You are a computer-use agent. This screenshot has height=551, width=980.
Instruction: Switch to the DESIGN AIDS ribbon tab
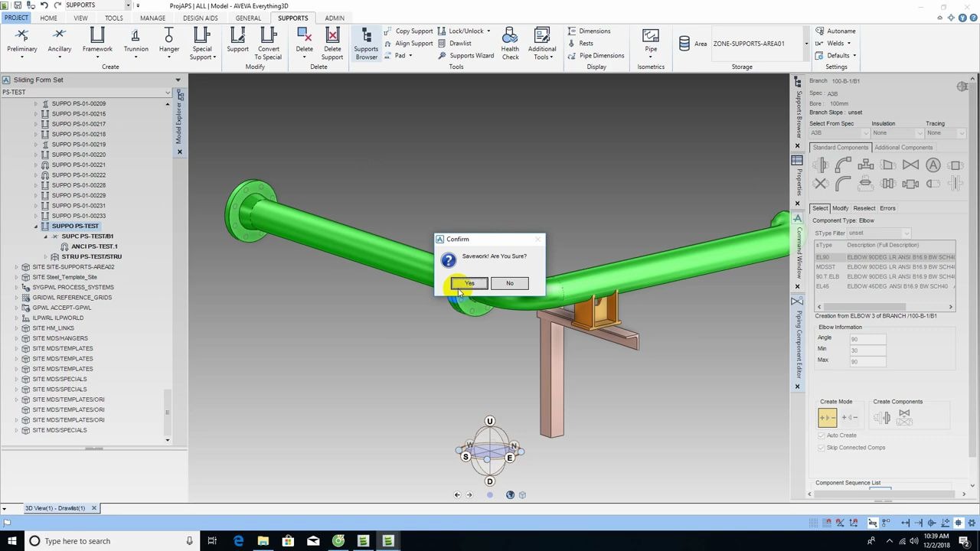tap(200, 18)
